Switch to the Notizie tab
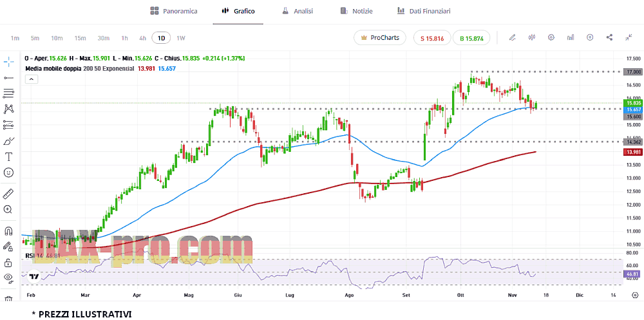This screenshot has width=644, height=320. tap(356, 11)
